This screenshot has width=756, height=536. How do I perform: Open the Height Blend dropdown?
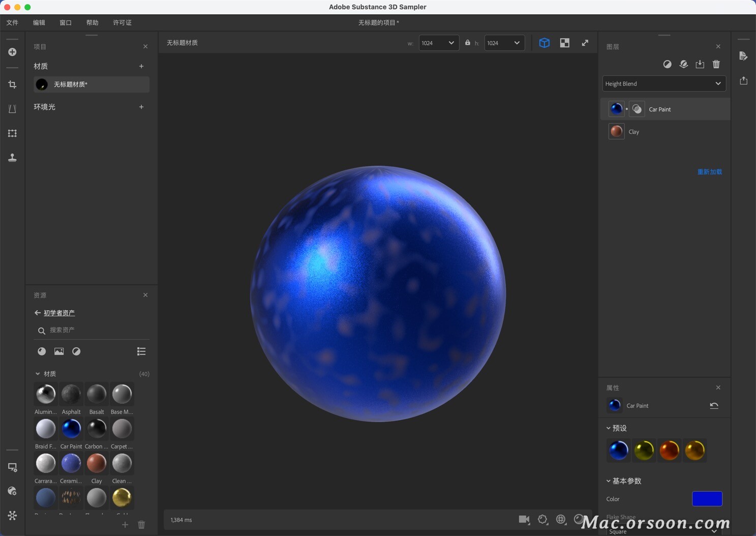[663, 83]
